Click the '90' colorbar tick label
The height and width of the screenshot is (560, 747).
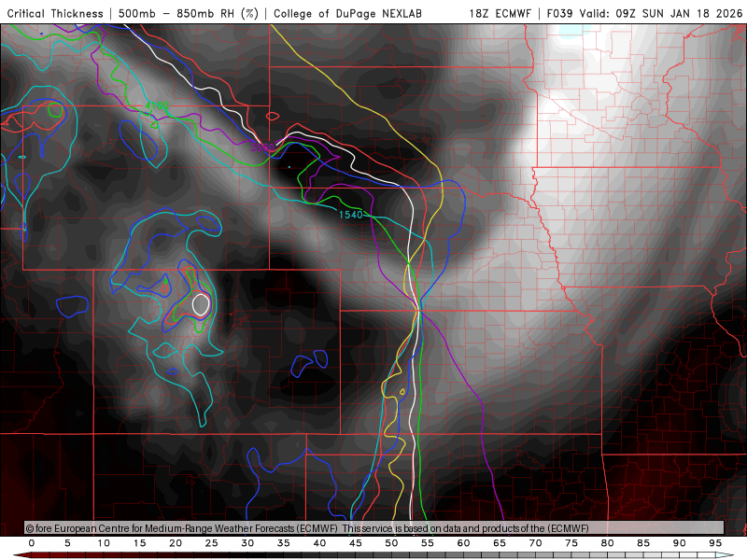tap(679, 543)
